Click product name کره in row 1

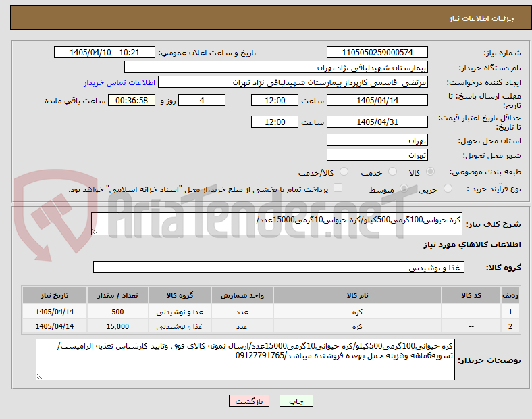coord(357,312)
